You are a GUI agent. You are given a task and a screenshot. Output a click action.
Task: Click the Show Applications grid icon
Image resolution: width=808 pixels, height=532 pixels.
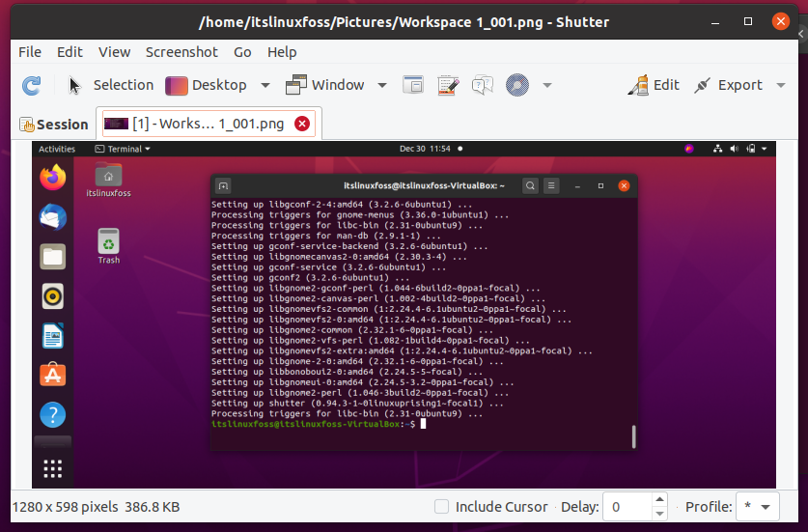coord(52,468)
